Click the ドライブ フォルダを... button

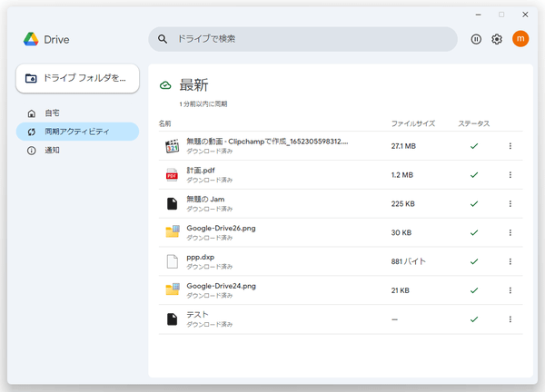pyautogui.click(x=77, y=78)
